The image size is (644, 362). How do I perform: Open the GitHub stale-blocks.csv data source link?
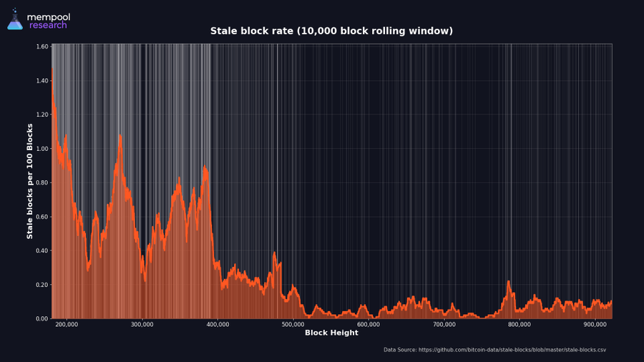coord(494,350)
